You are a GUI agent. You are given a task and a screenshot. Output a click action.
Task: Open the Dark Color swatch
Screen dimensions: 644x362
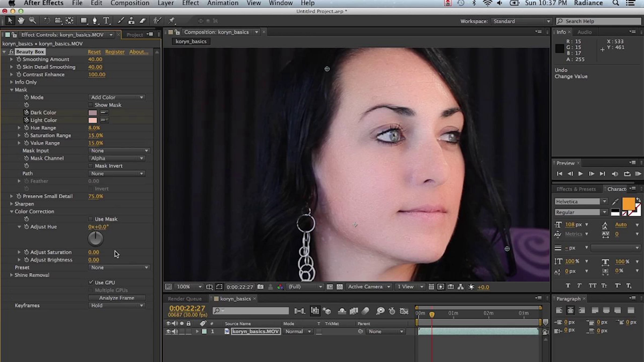click(x=93, y=113)
